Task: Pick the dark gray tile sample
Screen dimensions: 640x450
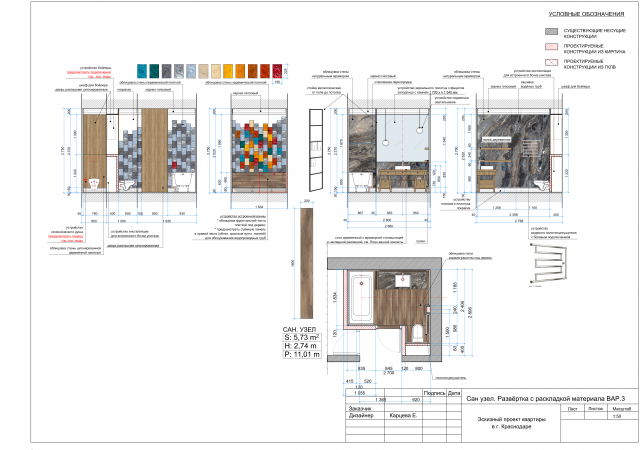Action: click(167, 71)
